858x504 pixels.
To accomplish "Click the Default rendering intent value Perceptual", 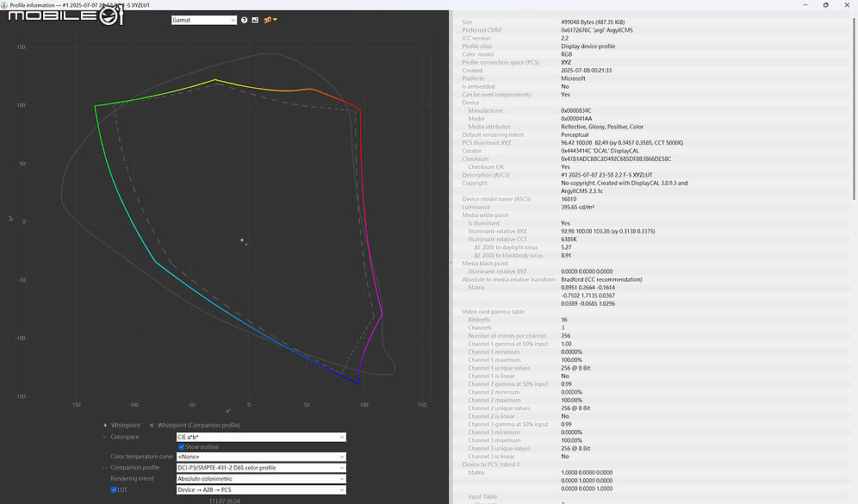I will point(575,135).
